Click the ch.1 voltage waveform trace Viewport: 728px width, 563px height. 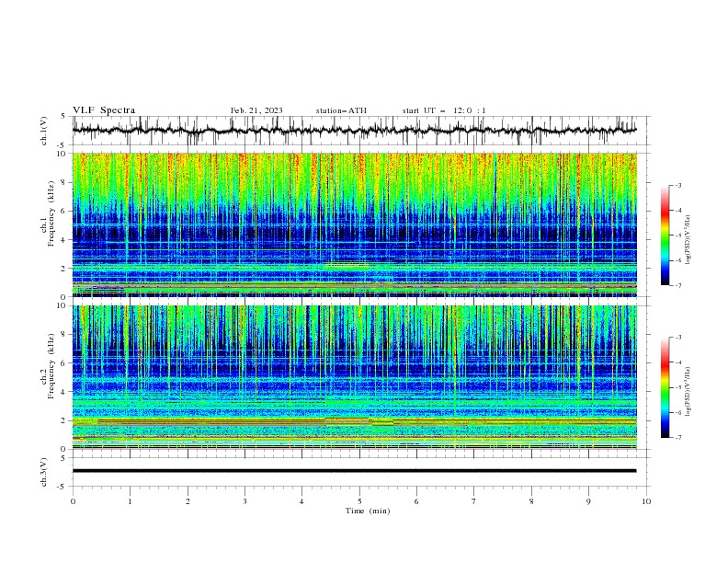click(x=355, y=131)
